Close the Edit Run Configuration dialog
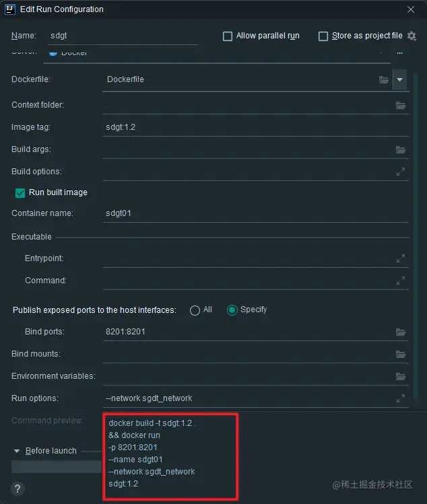Image resolution: width=427 pixels, height=504 pixels. pyautogui.click(x=411, y=9)
